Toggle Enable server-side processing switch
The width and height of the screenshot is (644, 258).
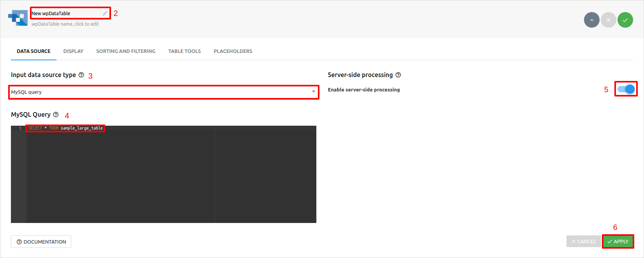626,89
